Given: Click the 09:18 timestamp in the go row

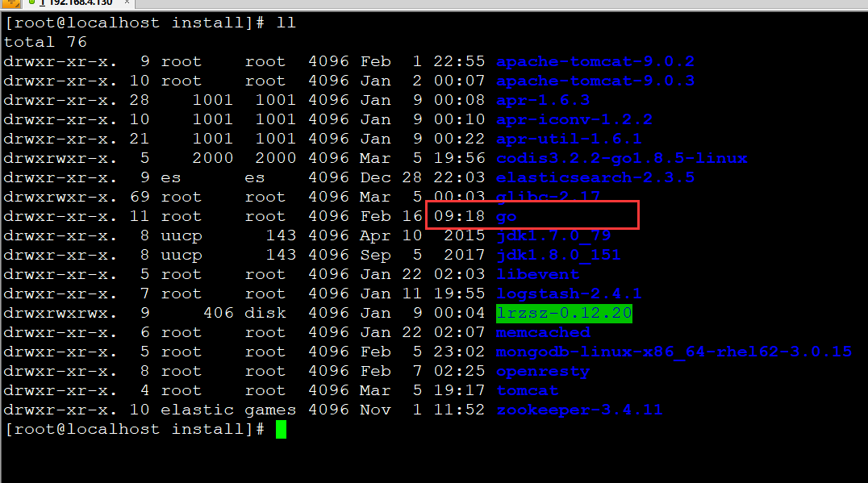Looking at the screenshot, I should pos(459,216).
